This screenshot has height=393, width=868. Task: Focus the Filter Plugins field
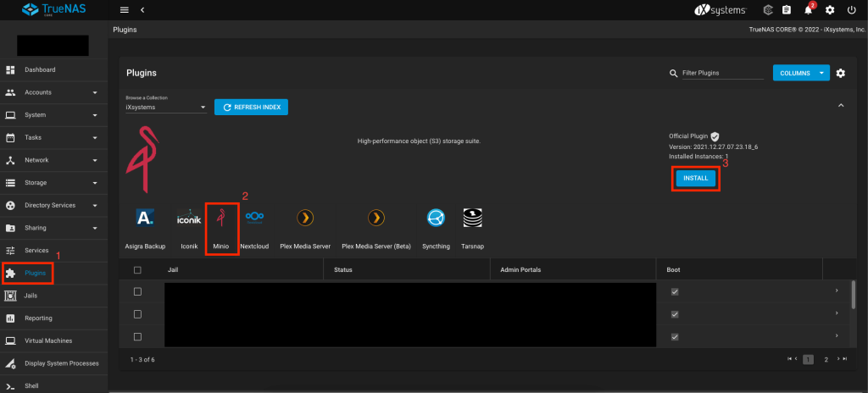click(x=723, y=73)
